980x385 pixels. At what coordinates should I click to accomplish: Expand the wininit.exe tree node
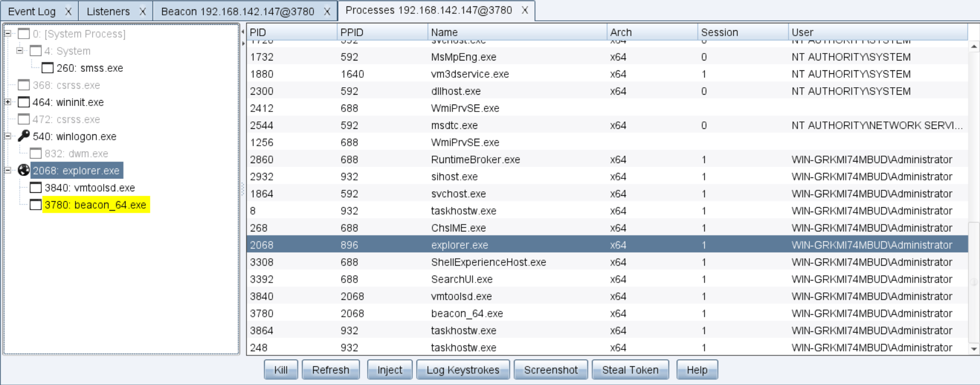point(8,102)
